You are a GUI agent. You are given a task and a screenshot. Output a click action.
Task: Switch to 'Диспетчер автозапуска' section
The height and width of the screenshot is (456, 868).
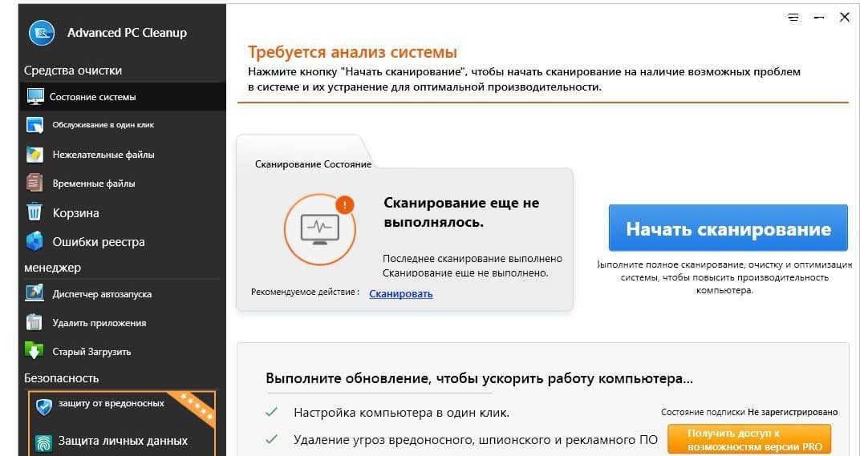coord(102,294)
